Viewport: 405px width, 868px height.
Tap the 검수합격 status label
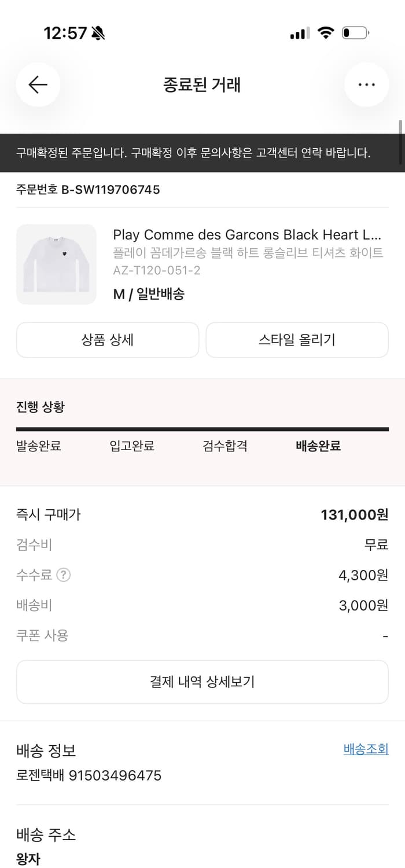coord(225,446)
